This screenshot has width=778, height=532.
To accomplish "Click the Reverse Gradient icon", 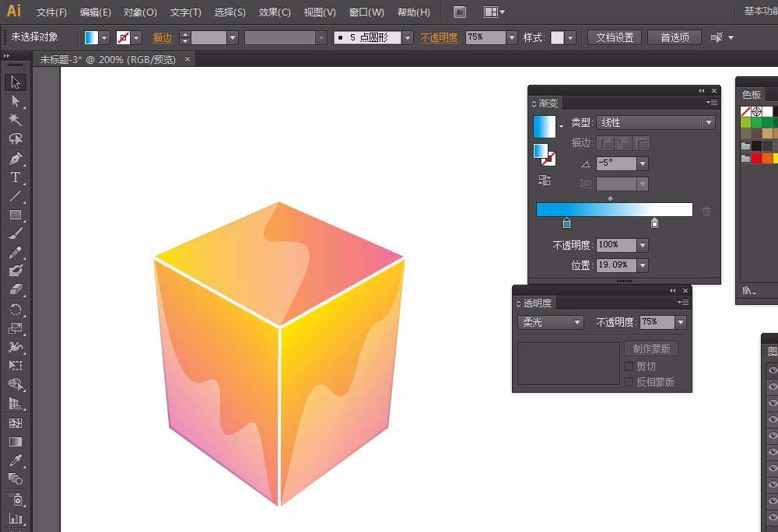I will click(x=544, y=180).
